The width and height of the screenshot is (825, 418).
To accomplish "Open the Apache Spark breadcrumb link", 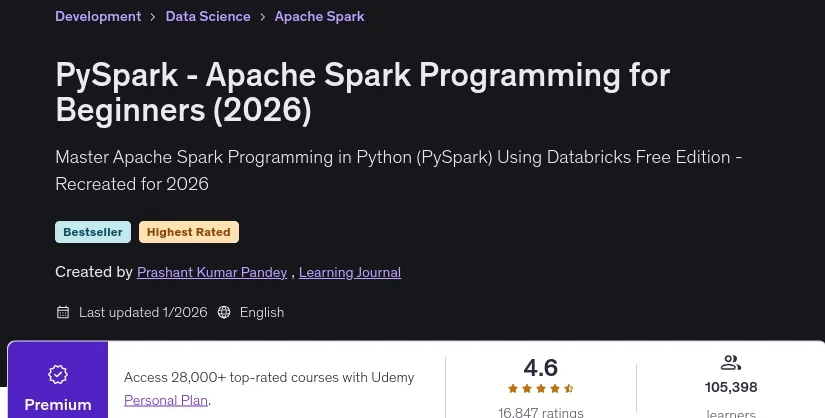I will pos(319,16).
